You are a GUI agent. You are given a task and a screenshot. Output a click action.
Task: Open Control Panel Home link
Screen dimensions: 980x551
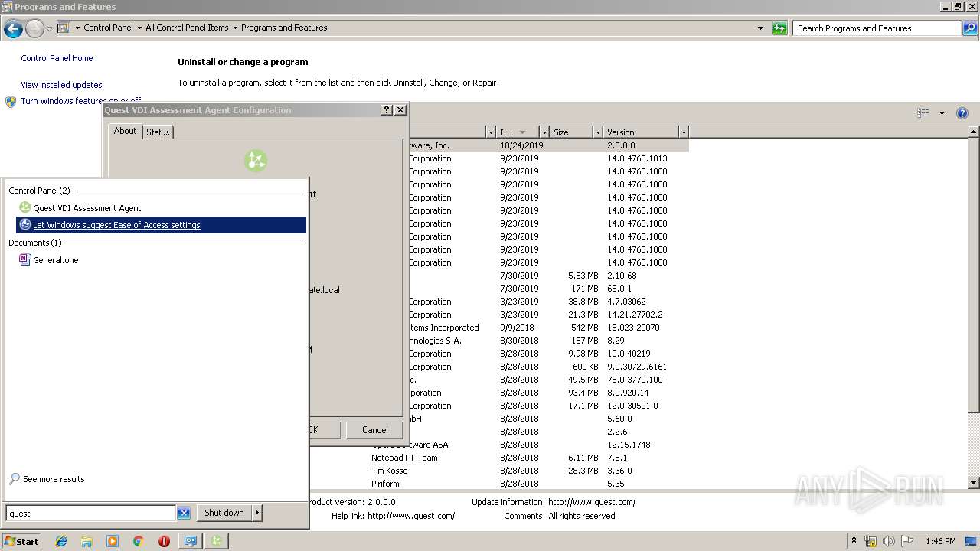coord(57,58)
